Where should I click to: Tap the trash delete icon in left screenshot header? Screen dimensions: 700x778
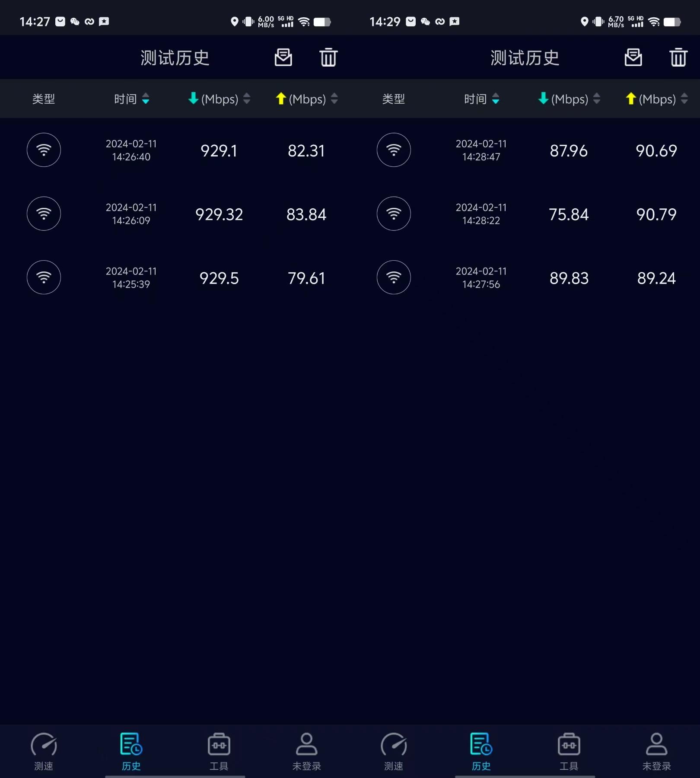click(x=328, y=57)
